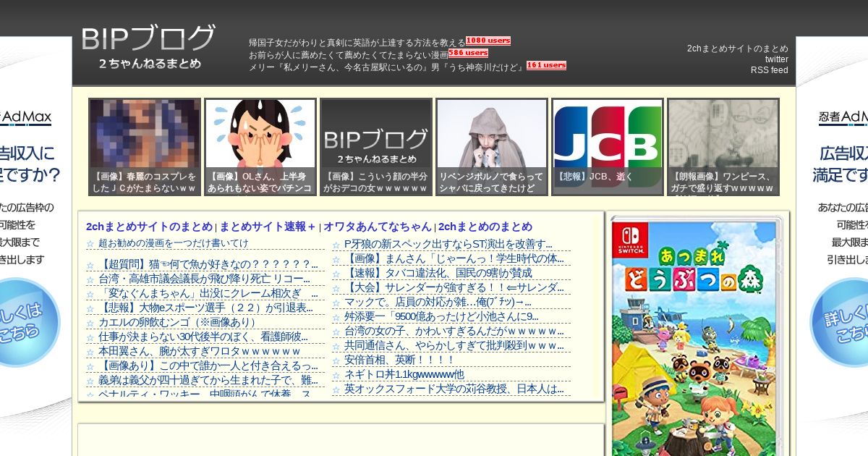Select the オワタあんてなちゃん tab
Viewport: 868px width, 456px height.
pyautogui.click(x=377, y=227)
